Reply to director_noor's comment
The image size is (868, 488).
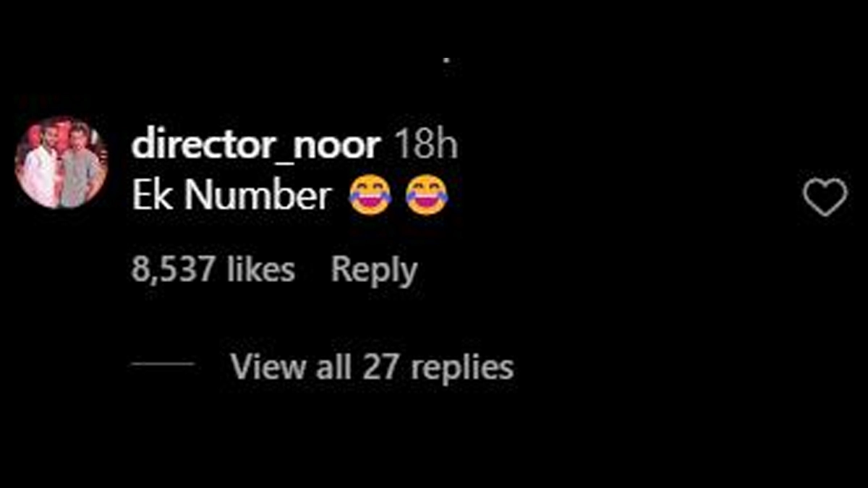[x=374, y=270]
